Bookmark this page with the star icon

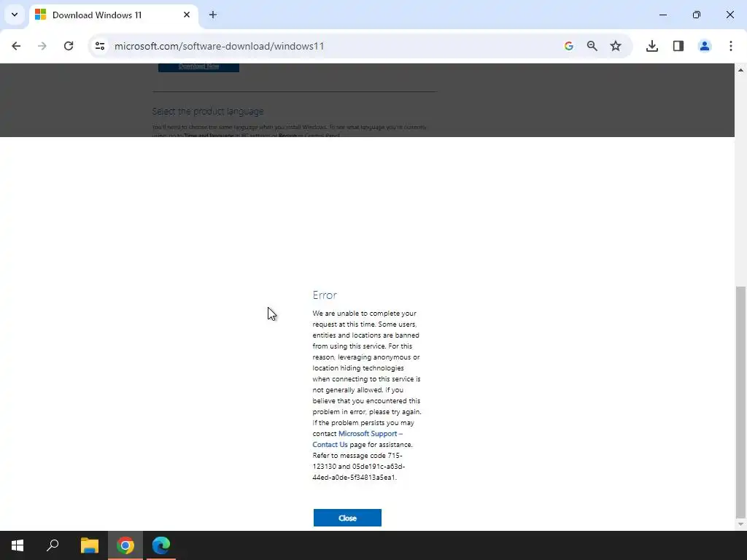tap(616, 46)
